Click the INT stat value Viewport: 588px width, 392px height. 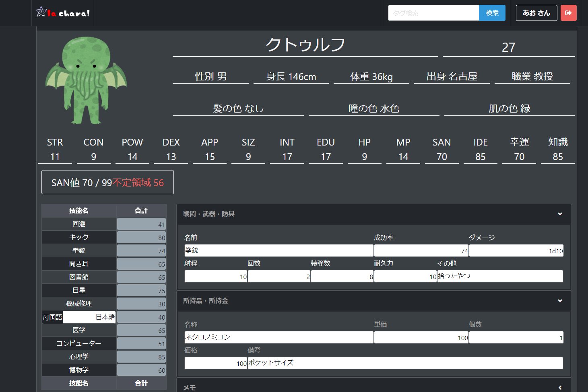[287, 157]
